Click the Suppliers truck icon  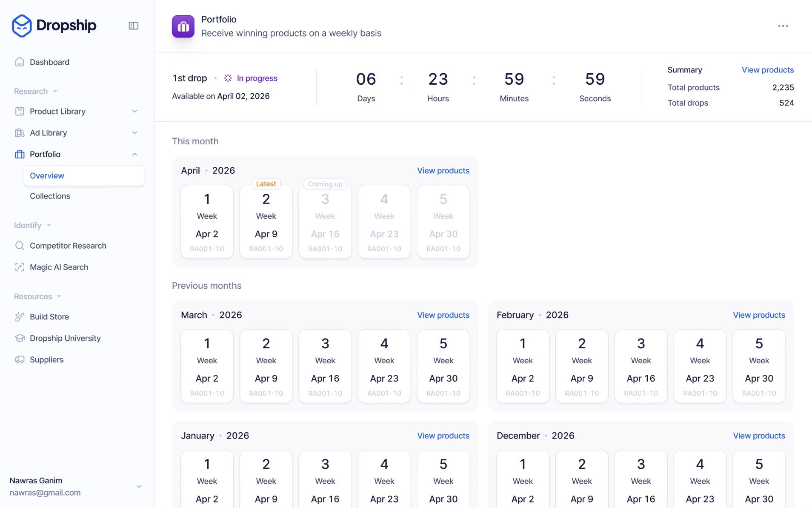coord(20,360)
